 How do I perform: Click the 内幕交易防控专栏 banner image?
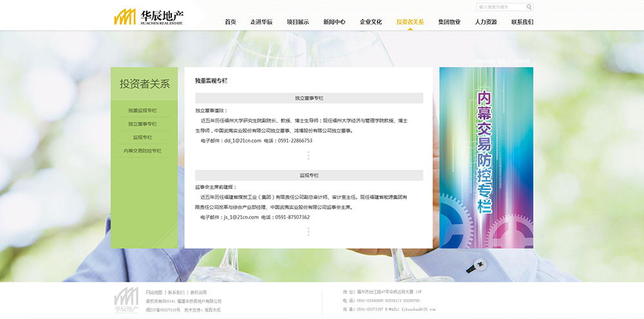tap(486, 157)
